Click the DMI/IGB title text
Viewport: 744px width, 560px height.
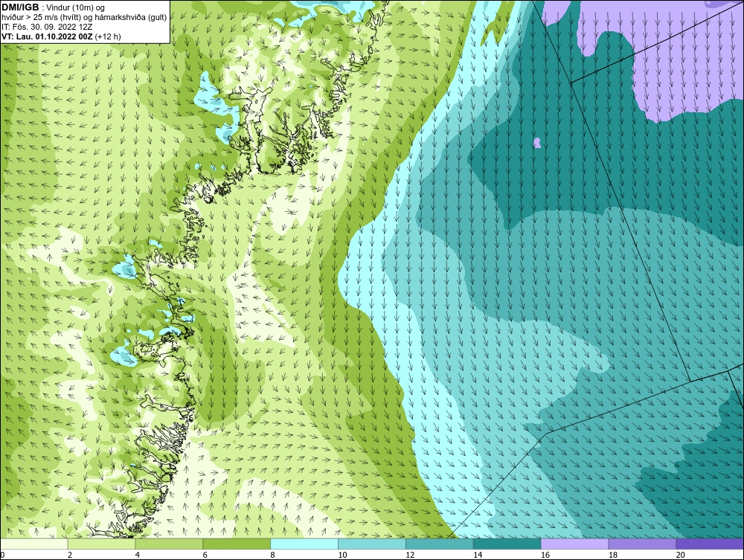20,7
